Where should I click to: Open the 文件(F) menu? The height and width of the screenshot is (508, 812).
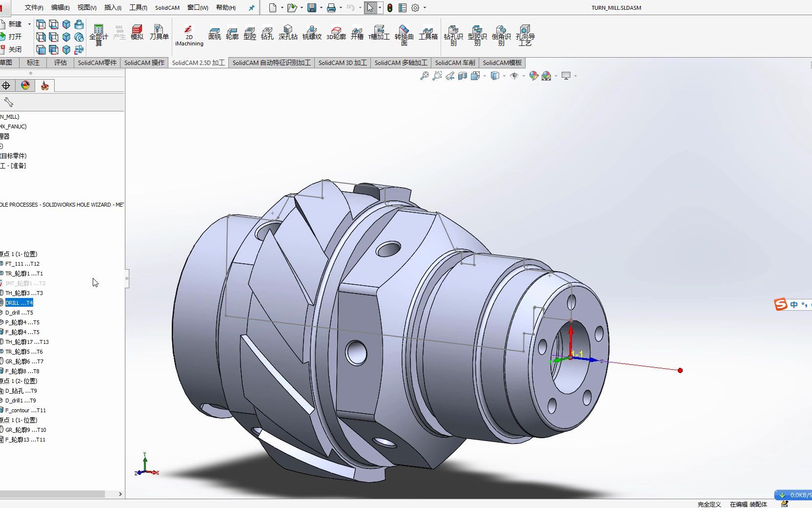34,8
